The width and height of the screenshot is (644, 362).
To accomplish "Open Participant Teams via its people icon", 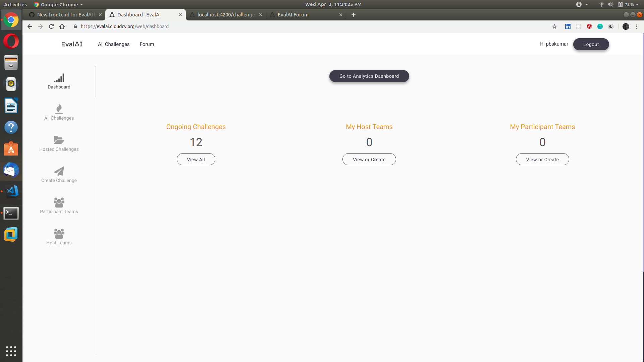I will click(x=59, y=202).
